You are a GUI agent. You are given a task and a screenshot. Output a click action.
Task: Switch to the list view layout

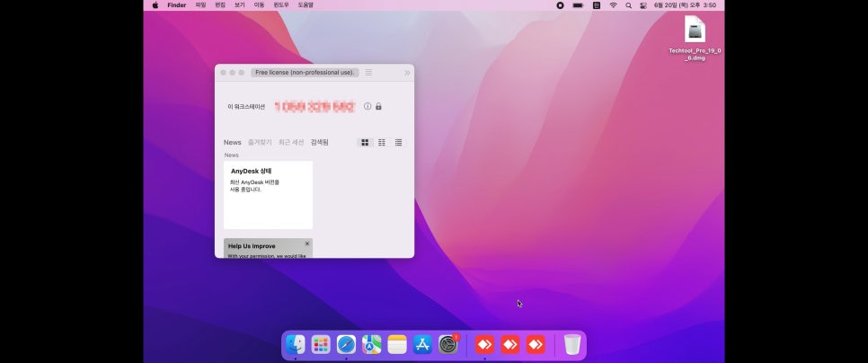coord(399,143)
